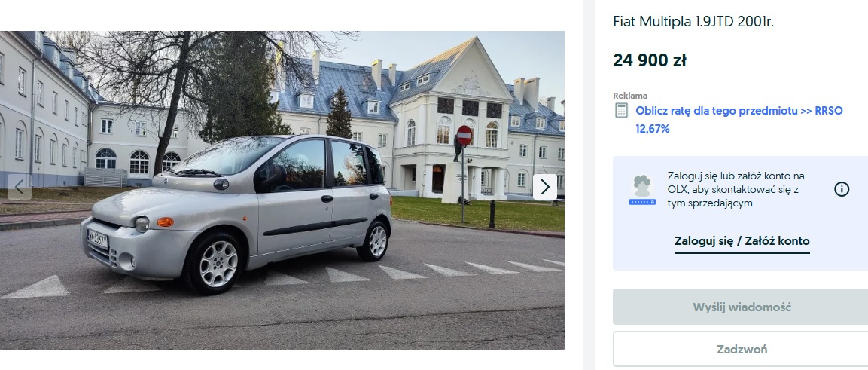This screenshot has width=868, height=370.
Task: Show the next photo with right arrow
Action: click(x=545, y=187)
